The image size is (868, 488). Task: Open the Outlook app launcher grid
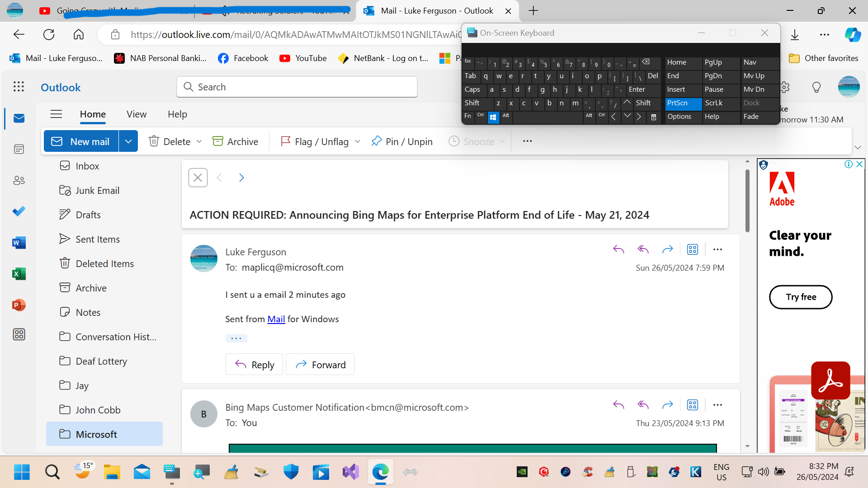(19, 87)
